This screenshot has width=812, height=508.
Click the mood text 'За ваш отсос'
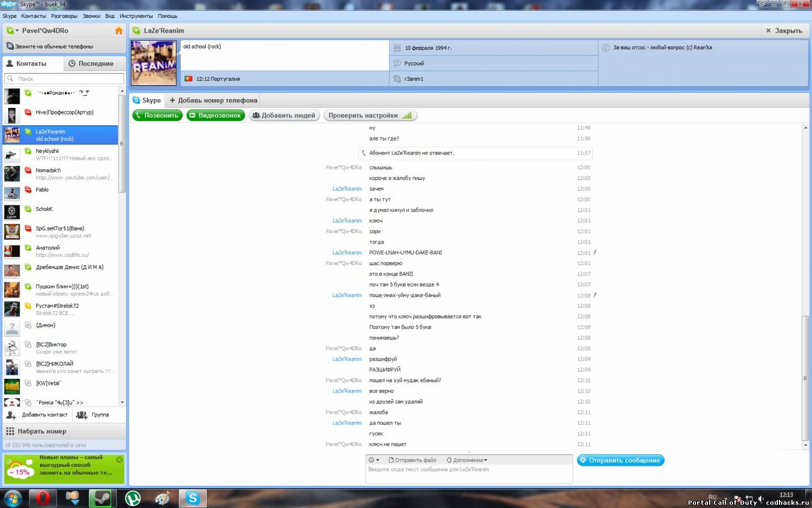pyautogui.click(x=662, y=48)
